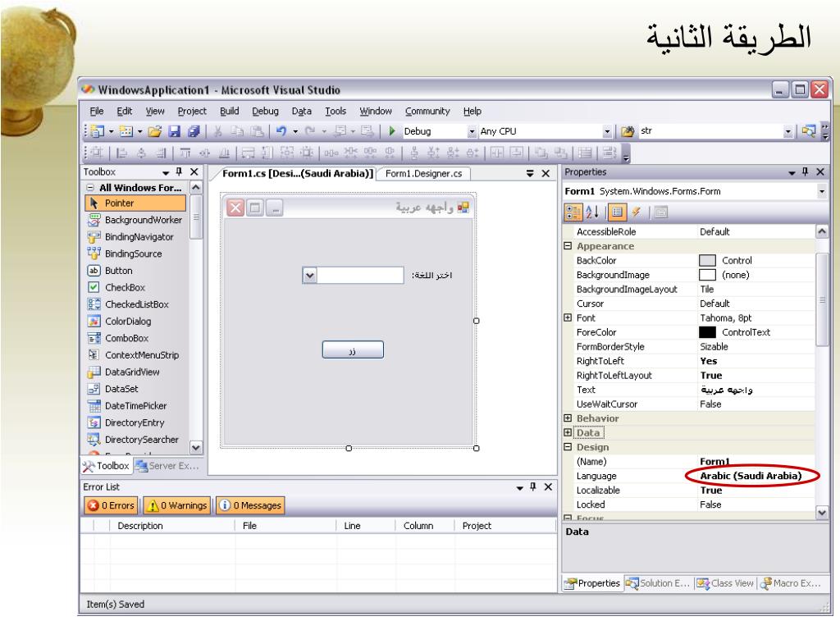The image size is (840, 630).
Task: Toggle the 0 Warnings filter
Action: (x=177, y=505)
